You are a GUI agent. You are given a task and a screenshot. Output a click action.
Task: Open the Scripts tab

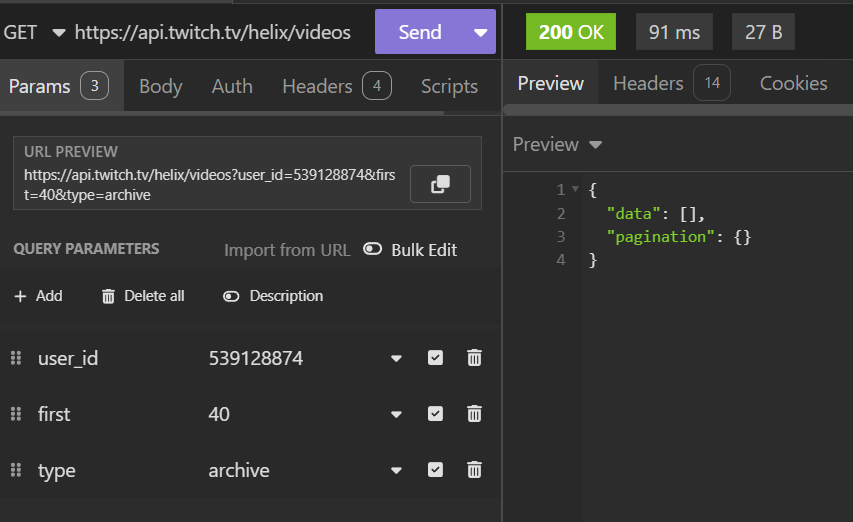(449, 86)
